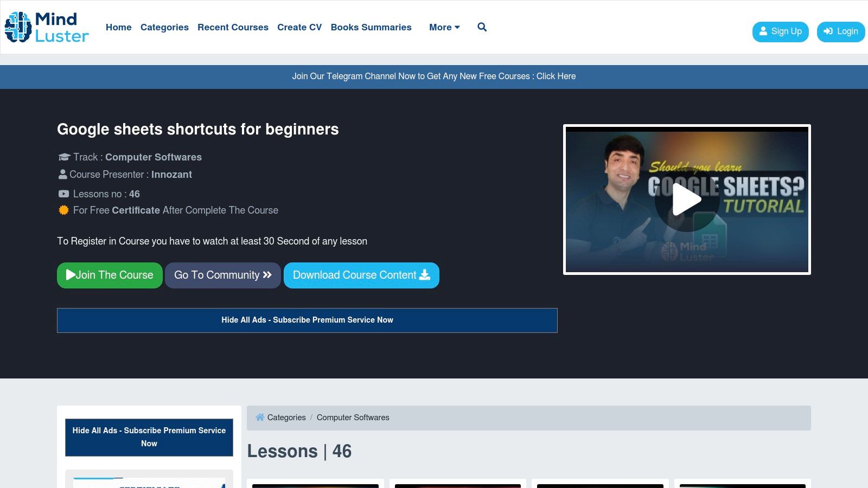Viewport: 868px width, 488px height.
Task: Click the Lessons | 46 heading
Action: pyautogui.click(x=299, y=451)
